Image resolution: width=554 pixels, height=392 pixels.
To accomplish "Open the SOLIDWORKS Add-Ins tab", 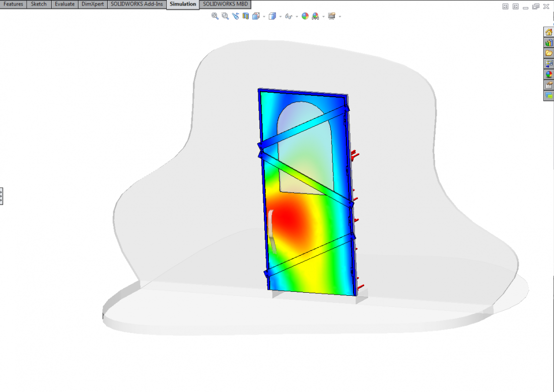I will coord(137,4).
